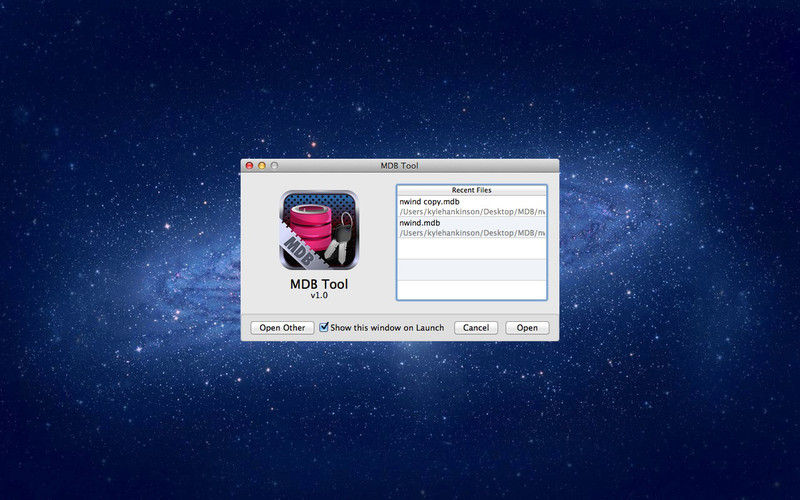Toggle Show this window on Launch checkbox
Screen dimensions: 800x500
[x=324, y=327]
